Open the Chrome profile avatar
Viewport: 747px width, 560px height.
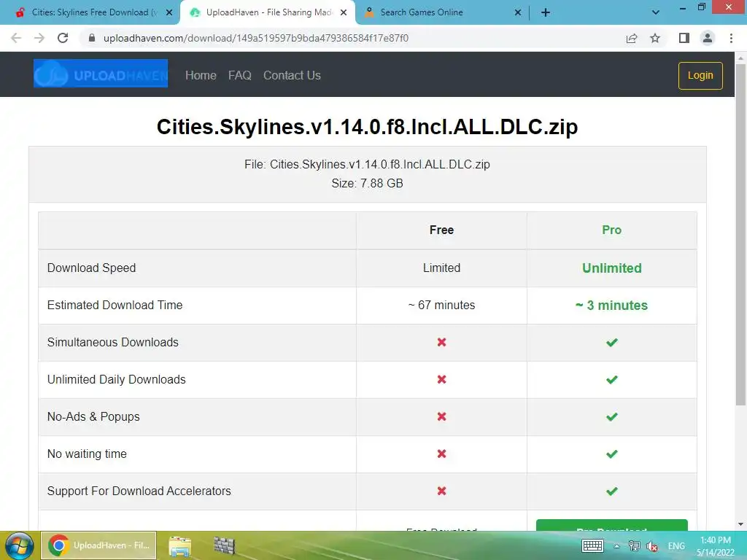[708, 38]
